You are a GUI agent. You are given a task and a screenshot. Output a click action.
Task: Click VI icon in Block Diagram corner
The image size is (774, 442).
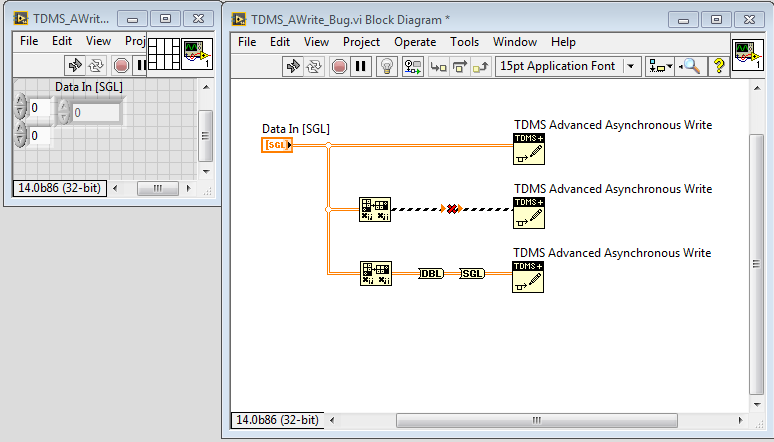pos(747,55)
